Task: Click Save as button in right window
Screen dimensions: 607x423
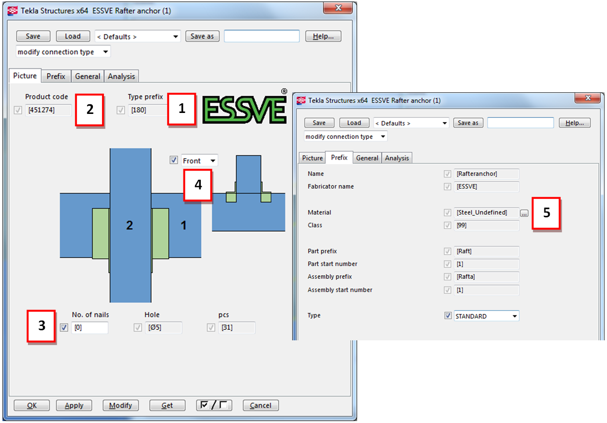Action: click(x=468, y=123)
